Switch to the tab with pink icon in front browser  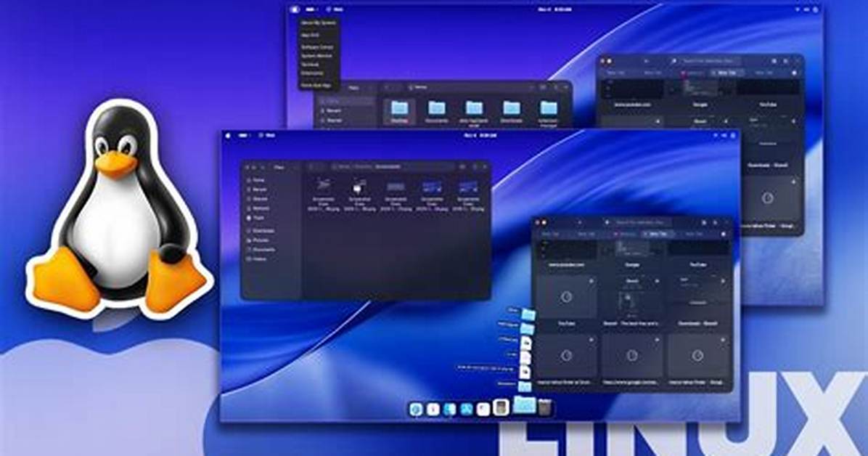[x=626, y=234]
